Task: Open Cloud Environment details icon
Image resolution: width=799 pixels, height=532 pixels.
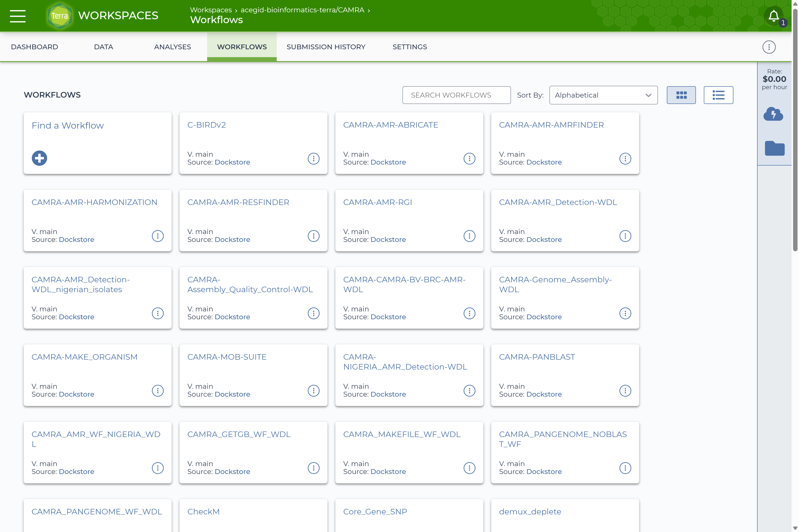Action: point(773,114)
